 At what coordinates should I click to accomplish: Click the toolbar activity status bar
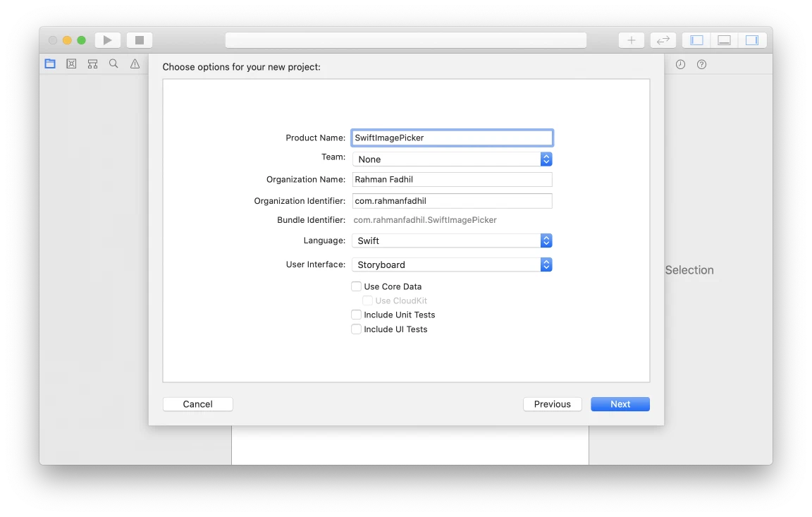click(406, 40)
